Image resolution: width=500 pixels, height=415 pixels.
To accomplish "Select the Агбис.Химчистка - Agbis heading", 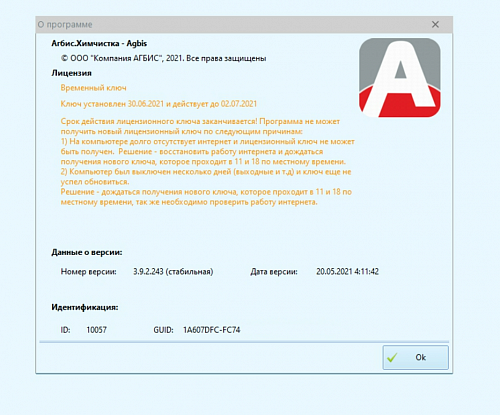I will (99, 43).
